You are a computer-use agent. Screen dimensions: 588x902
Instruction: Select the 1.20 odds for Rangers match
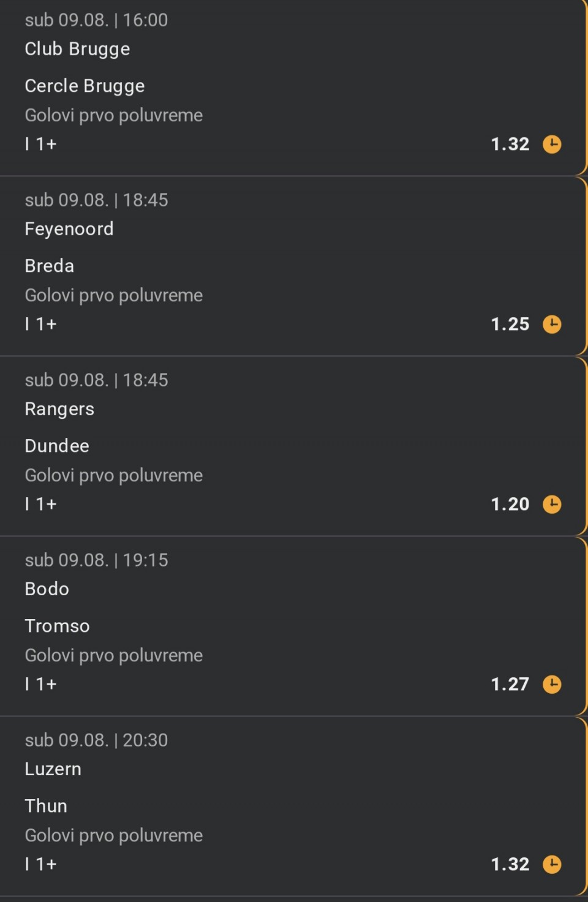[510, 505]
